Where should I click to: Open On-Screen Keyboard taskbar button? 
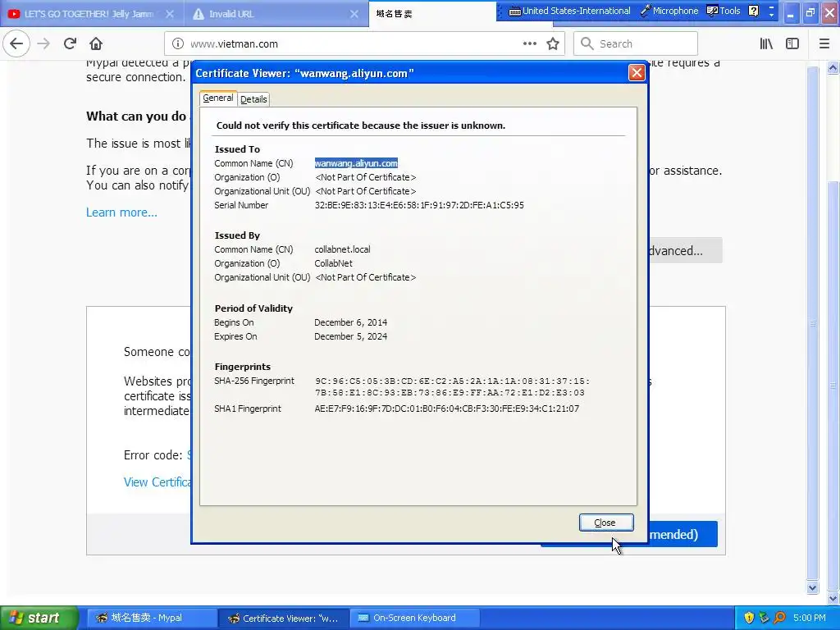point(414,618)
